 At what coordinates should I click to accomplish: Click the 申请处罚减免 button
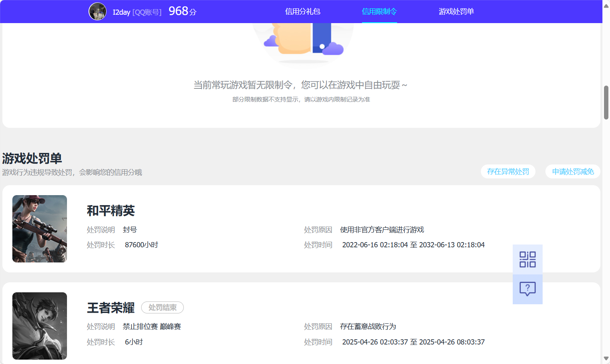tap(573, 172)
